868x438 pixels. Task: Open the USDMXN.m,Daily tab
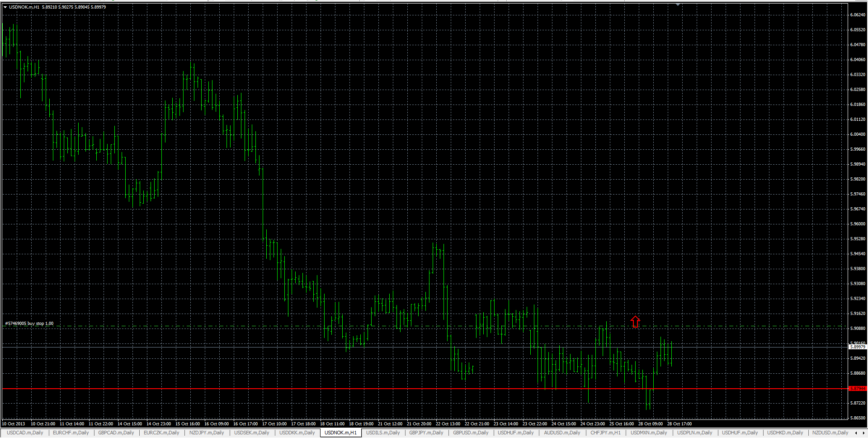[x=649, y=433]
